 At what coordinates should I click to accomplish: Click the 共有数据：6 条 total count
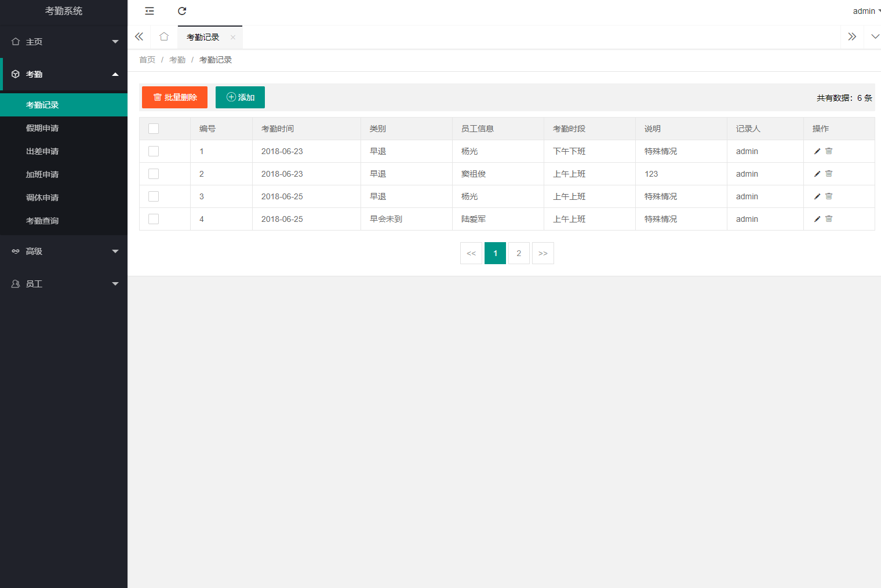pyautogui.click(x=844, y=98)
